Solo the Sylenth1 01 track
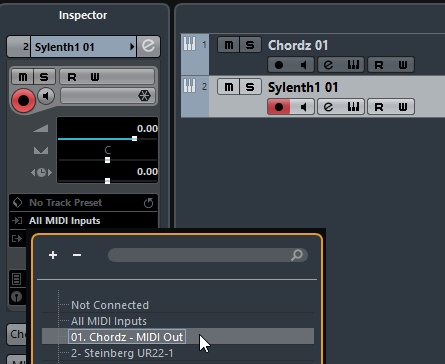 [250, 87]
